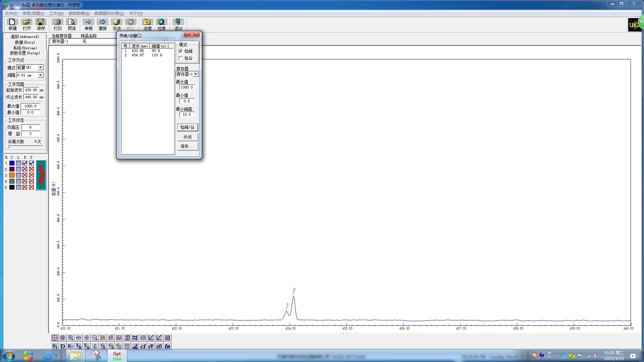Start a 重复 repeat scan
644x362 pixels.
(x=102, y=24)
